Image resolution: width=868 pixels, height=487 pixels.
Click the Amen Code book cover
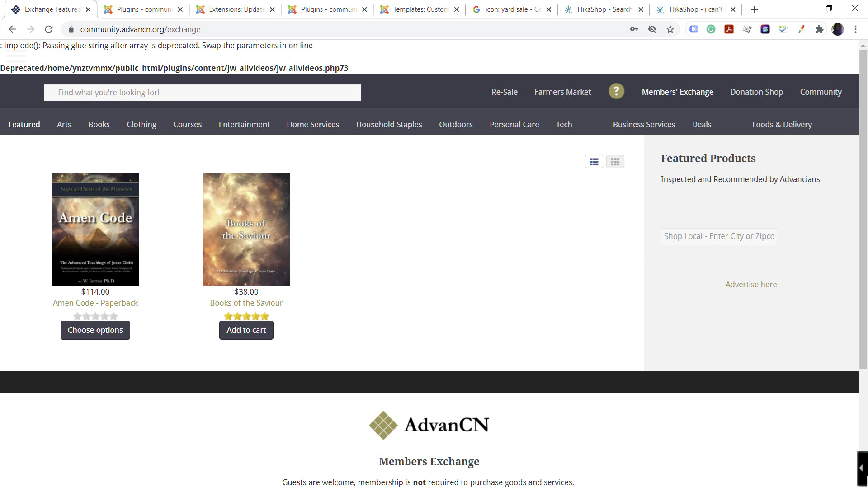95,230
